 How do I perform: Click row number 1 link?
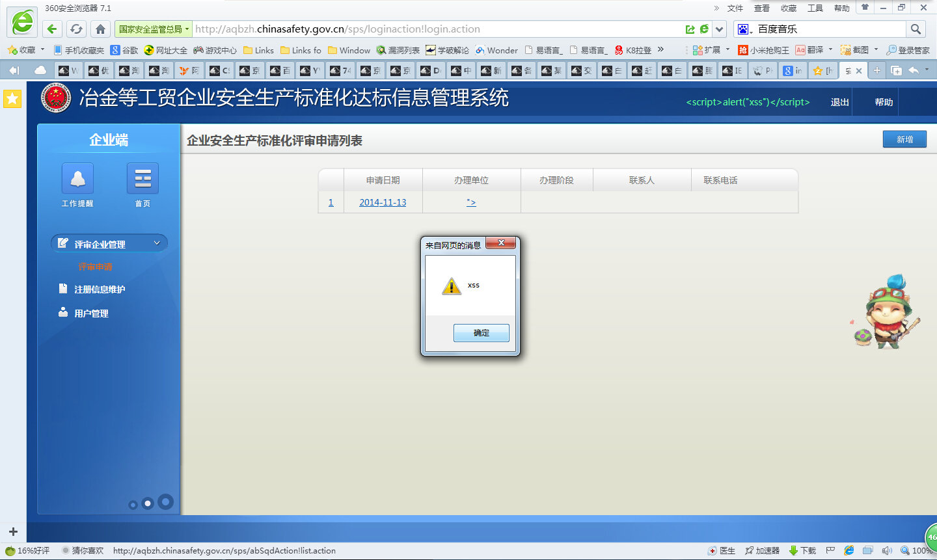331,202
